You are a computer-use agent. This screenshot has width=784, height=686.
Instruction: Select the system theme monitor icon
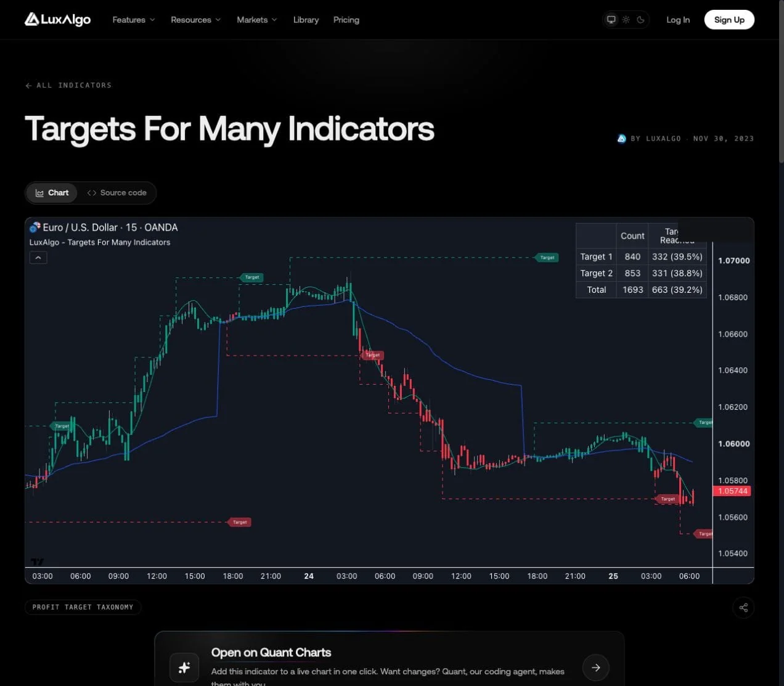(x=611, y=20)
